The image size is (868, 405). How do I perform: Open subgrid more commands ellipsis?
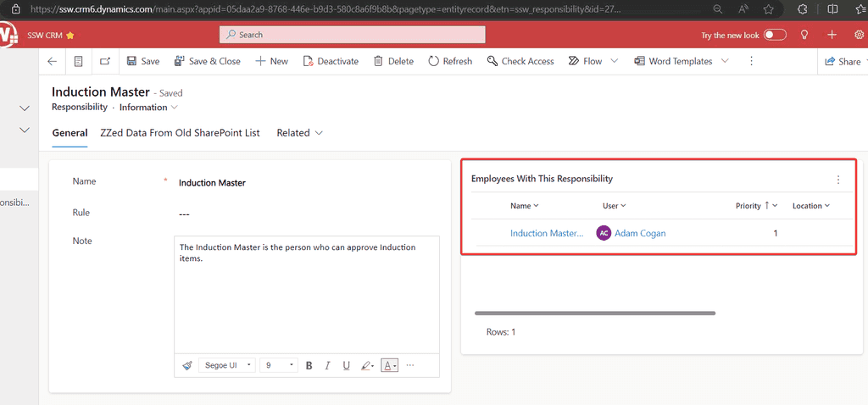pyautogui.click(x=838, y=179)
